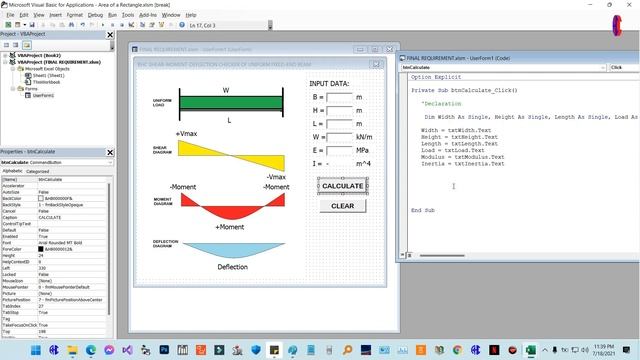Click Full Module View icon in code window
This screenshot has height=360, width=640.
409,255
